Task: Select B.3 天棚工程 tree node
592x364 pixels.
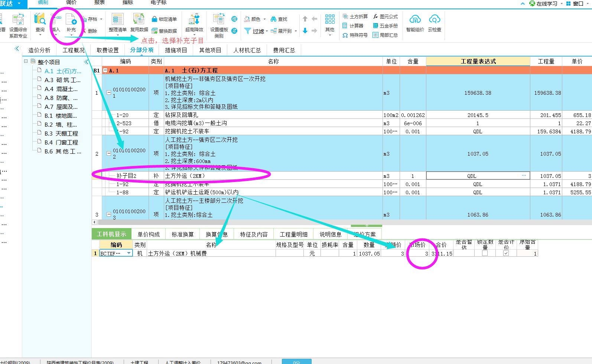Action: pyautogui.click(x=61, y=133)
